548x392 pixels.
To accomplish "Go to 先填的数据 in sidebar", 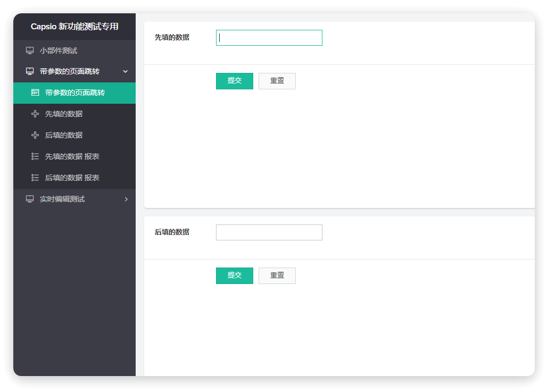I will click(74, 114).
